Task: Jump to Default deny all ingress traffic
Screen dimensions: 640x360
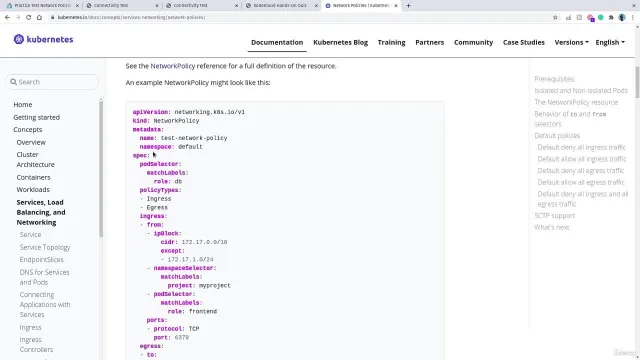Action: [581, 147]
